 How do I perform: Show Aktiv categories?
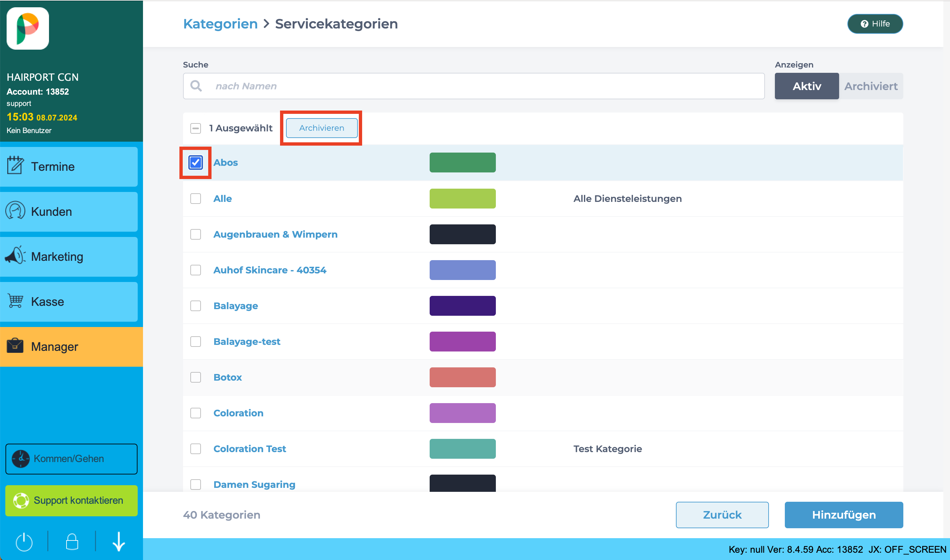[x=807, y=86]
